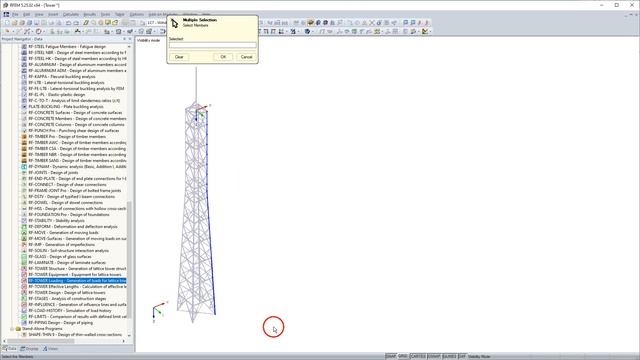Click the RFEM application icon in menu bar
Viewport: 640px width, 360px height.
pyautogui.click(x=6, y=14)
